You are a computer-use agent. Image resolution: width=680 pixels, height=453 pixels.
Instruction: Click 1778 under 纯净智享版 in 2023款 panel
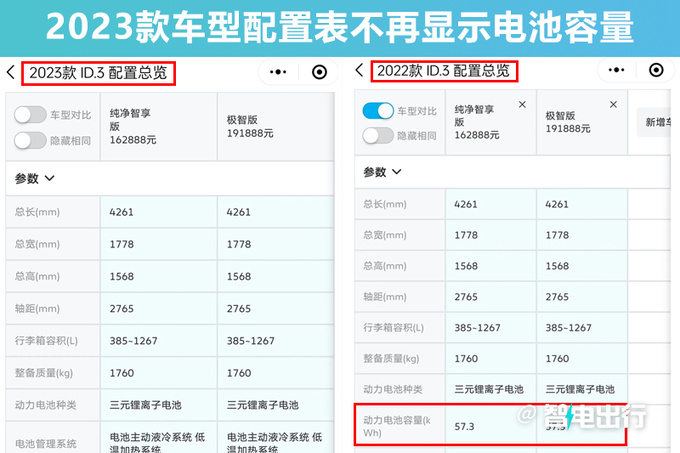[121, 244]
